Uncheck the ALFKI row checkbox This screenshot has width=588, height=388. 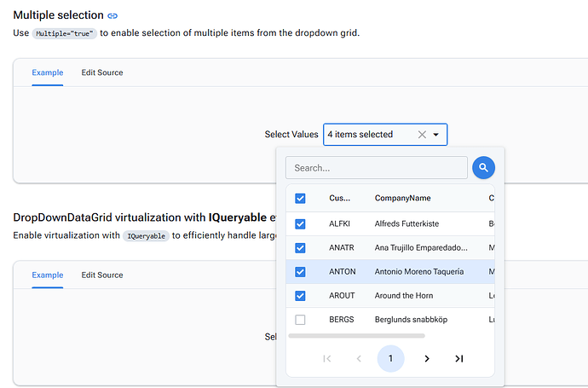[300, 224]
